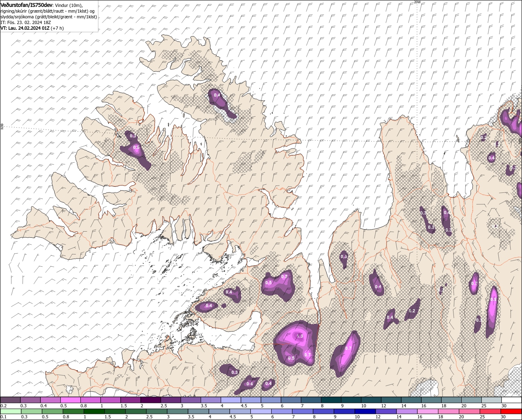This screenshot has width=522, height=420.
Task: Click the 20W longitude label
Action: click(417, 2)
